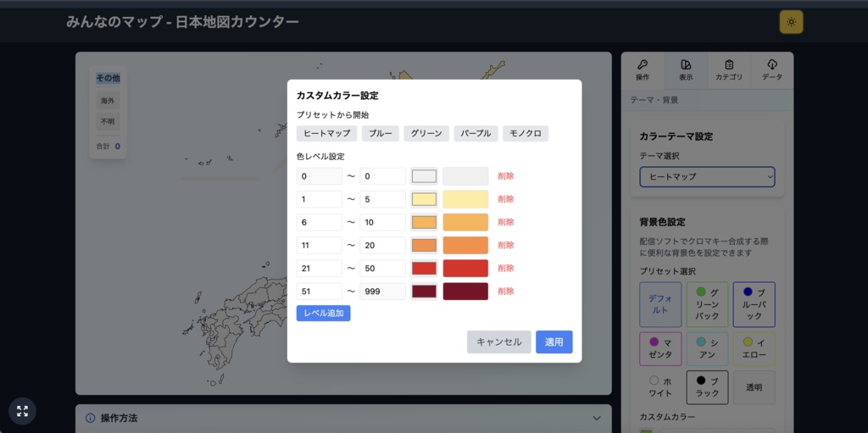Select the シアン background preset
Viewport: 868px width, 433px height.
[707, 349]
